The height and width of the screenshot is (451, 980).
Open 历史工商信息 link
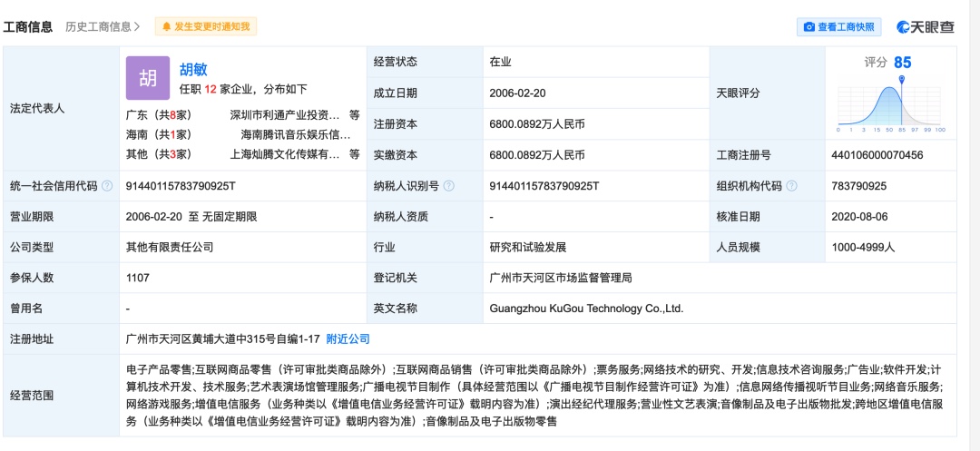tap(103, 27)
